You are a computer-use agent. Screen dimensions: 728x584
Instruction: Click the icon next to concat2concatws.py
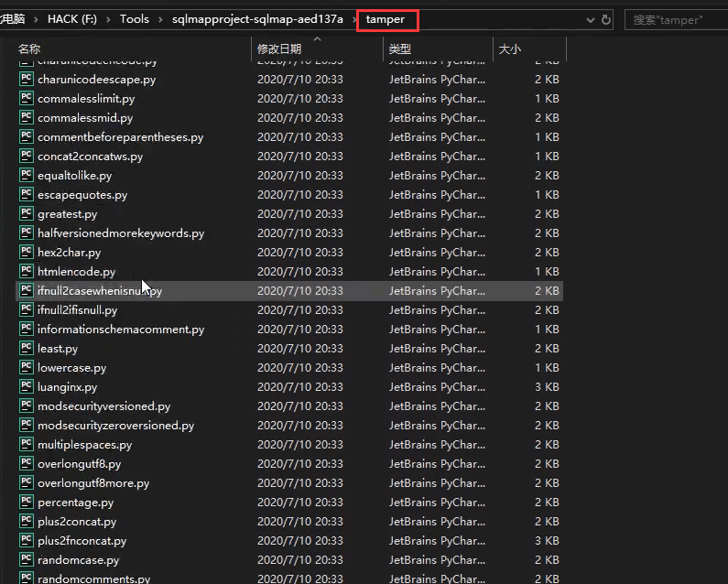[26, 156]
